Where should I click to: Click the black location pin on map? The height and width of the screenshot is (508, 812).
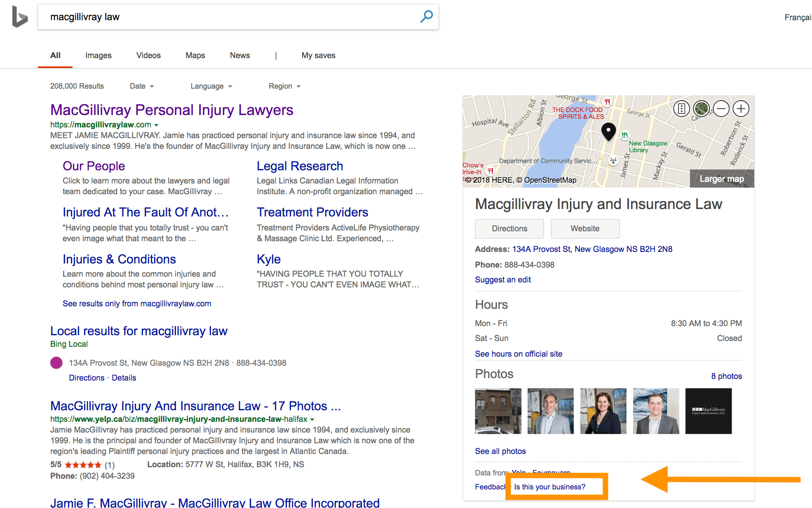[x=609, y=132]
